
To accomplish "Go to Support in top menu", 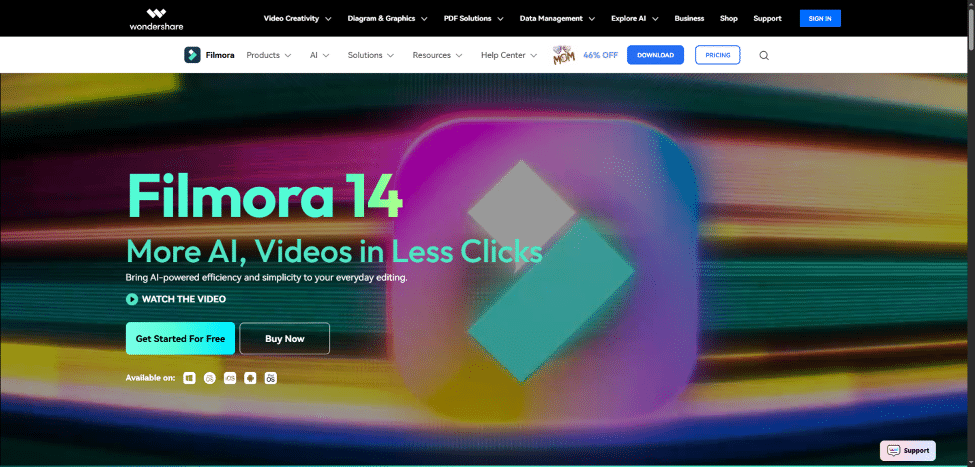I will 767,19.
